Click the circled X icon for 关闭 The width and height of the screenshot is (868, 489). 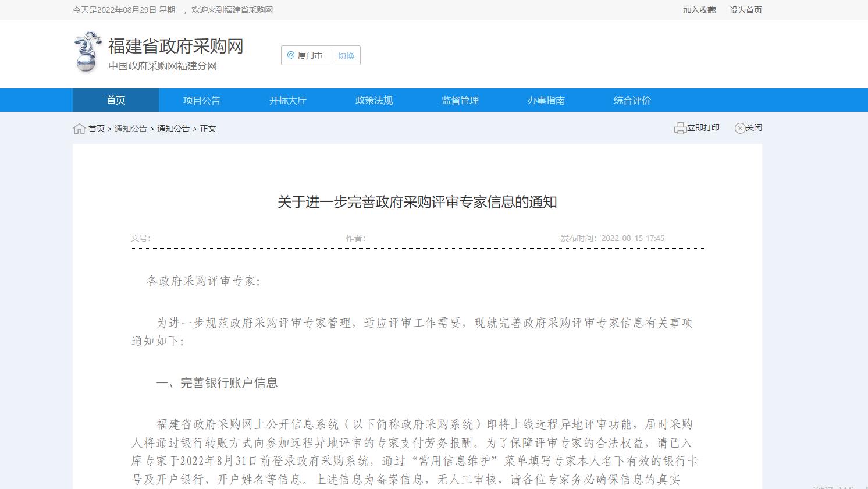click(x=739, y=129)
